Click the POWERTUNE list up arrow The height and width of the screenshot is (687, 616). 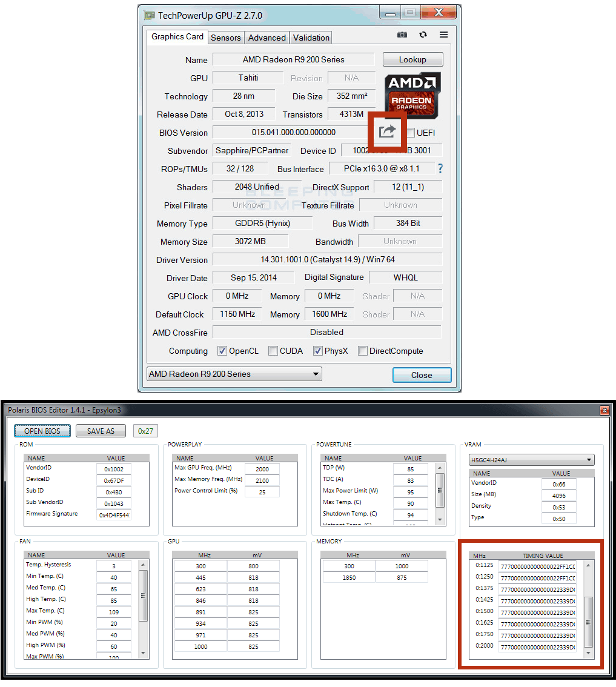coord(439,468)
